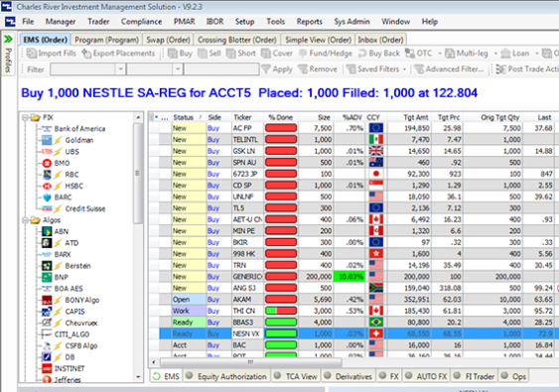Select Bank of America broker
Image resolution: width=559 pixels, height=392 pixels.
pos(79,129)
